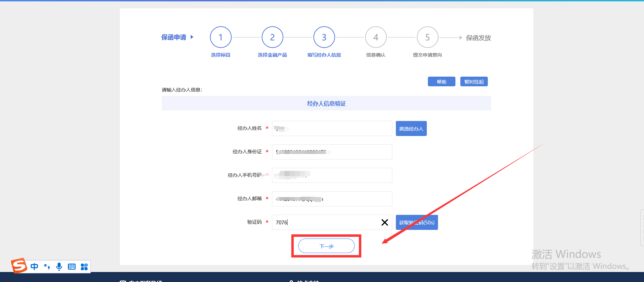
Task: Click step 5 circle 提交申请意向
Action: [x=427, y=37]
